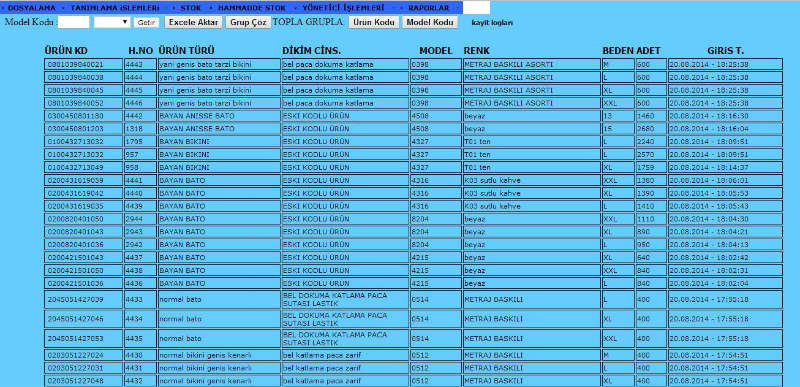Click the Getir button

(x=146, y=22)
